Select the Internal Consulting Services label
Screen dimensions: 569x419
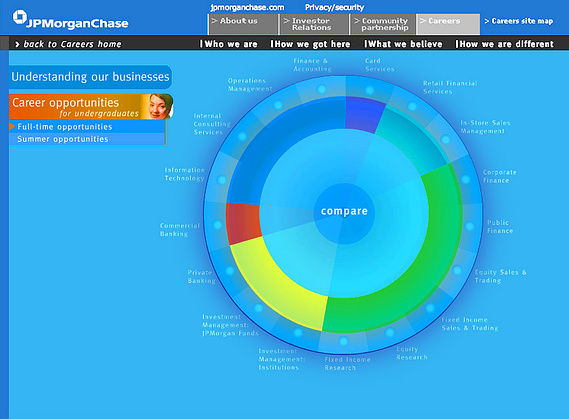tap(212, 124)
